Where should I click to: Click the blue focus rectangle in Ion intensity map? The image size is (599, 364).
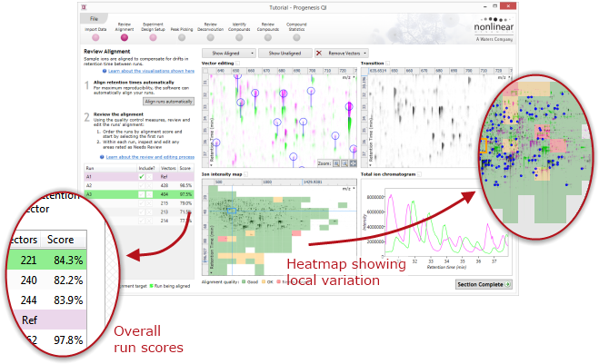click(x=232, y=211)
